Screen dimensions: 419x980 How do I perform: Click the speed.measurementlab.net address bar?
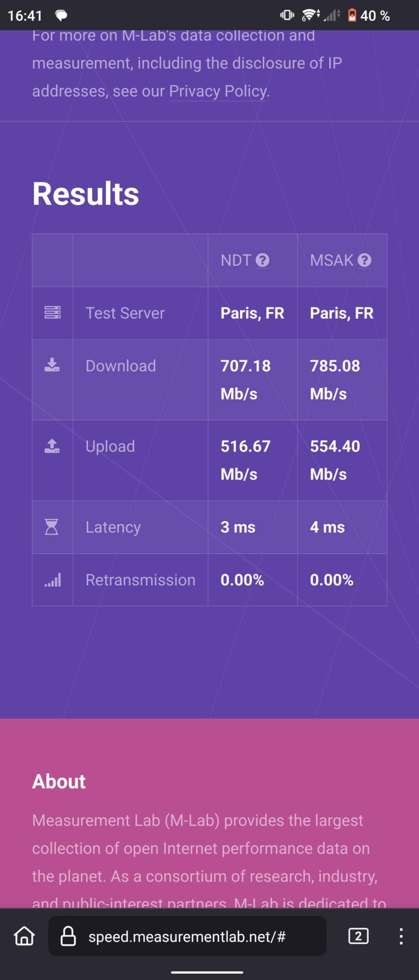(188, 936)
